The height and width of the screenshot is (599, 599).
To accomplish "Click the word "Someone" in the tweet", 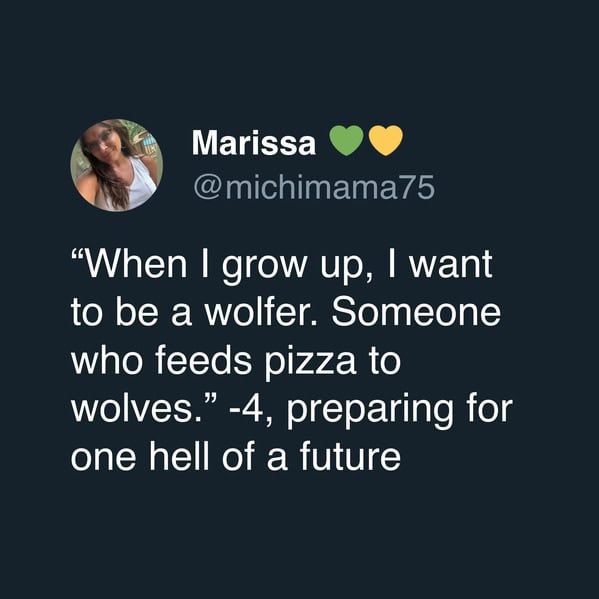I will pyautogui.click(x=416, y=312).
